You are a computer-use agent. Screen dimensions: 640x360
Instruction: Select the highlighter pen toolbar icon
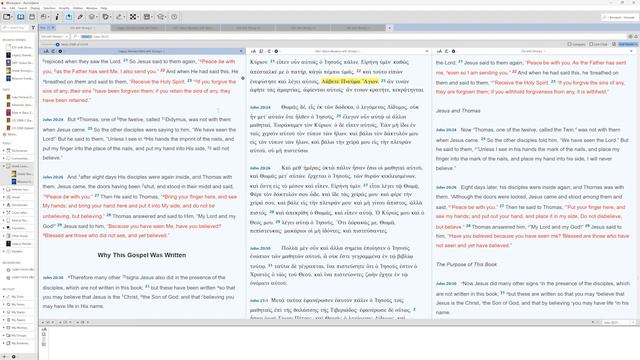tap(80, 17)
